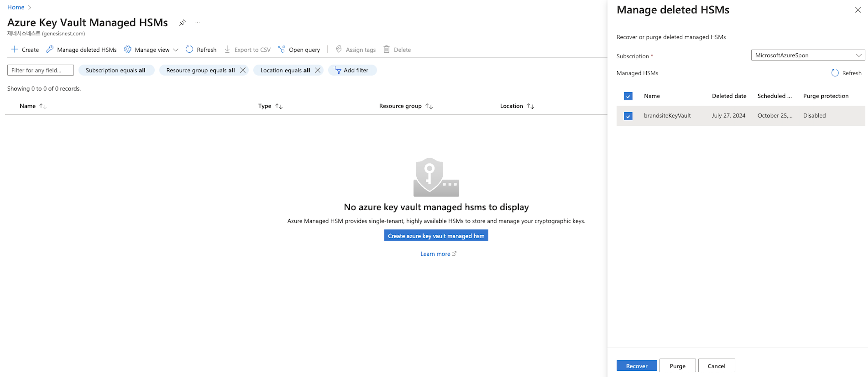Click the Add filter funnel icon
This screenshot has width=868, height=377.
tap(337, 70)
